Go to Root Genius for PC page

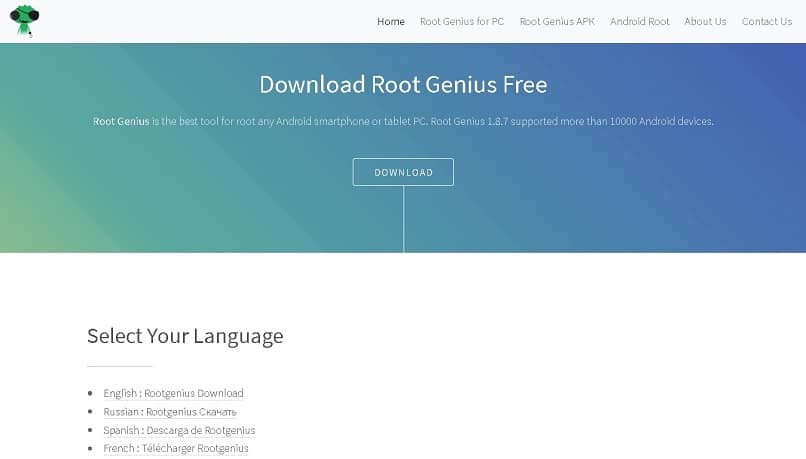point(462,22)
